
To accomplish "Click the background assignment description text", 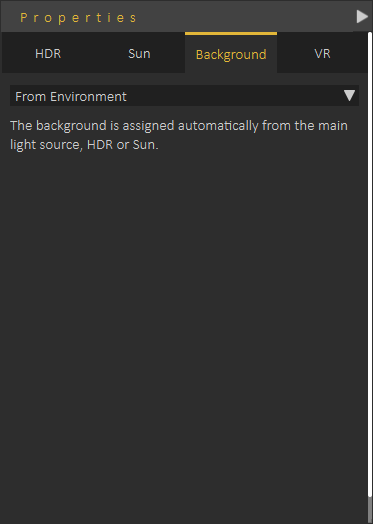I will click(x=179, y=135).
